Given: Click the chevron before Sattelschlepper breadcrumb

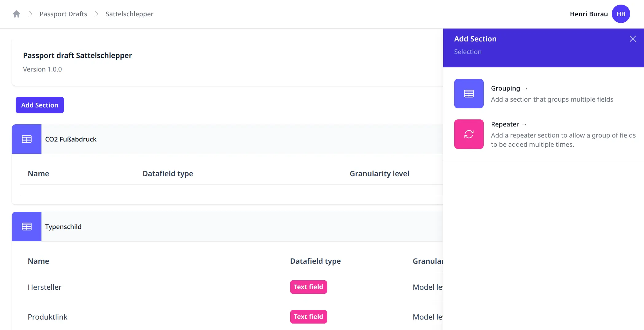Looking at the screenshot, I should [x=96, y=14].
